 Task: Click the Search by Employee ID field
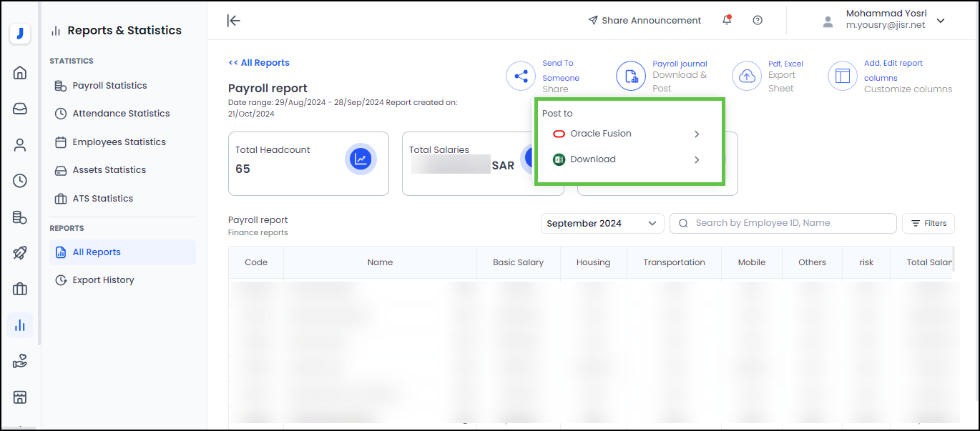pos(787,223)
